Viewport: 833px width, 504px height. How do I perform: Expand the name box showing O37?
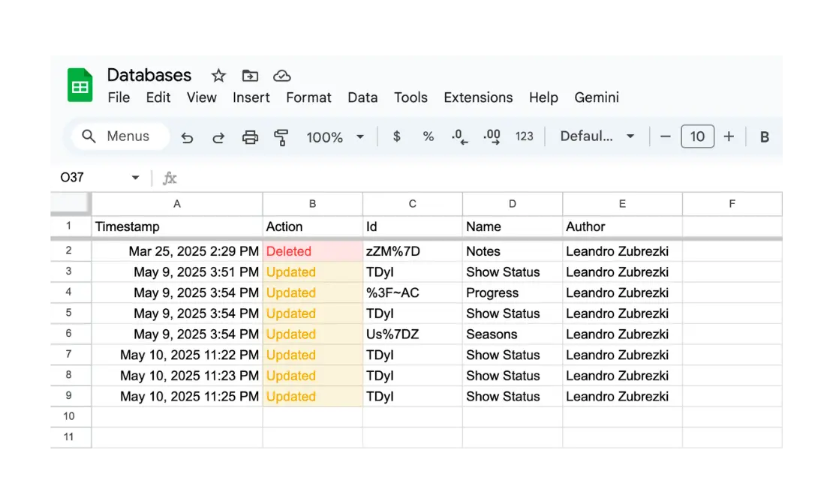click(x=134, y=178)
